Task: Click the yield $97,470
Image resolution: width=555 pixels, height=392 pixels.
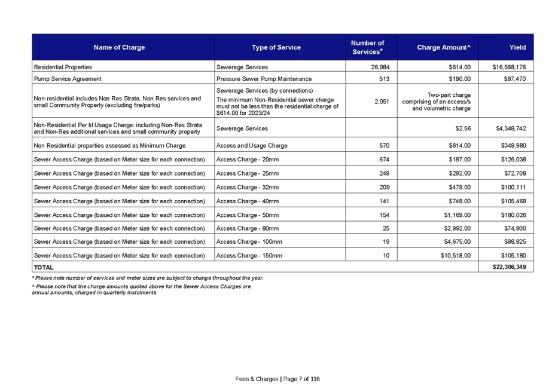Action: pos(515,79)
